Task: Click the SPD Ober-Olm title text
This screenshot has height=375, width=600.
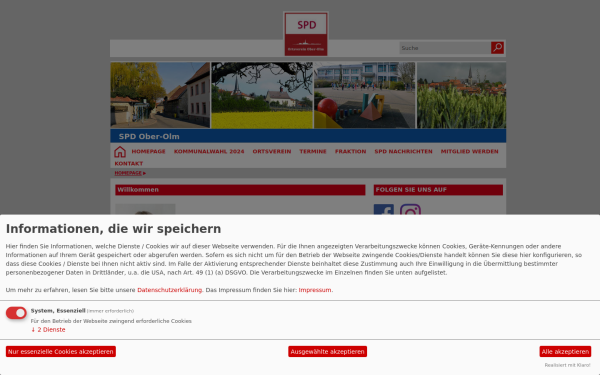Action: coord(149,137)
